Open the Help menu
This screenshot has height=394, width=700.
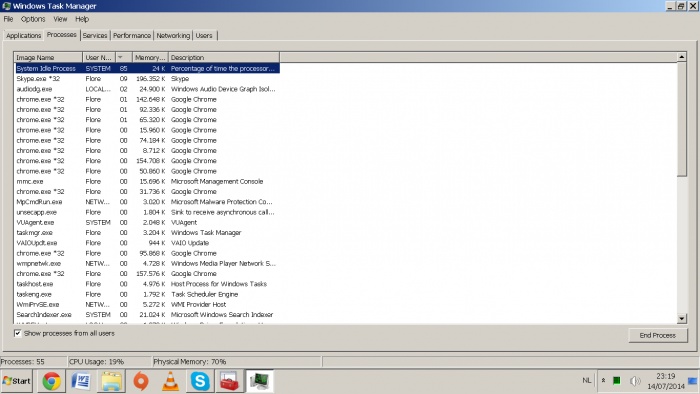pos(82,19)
